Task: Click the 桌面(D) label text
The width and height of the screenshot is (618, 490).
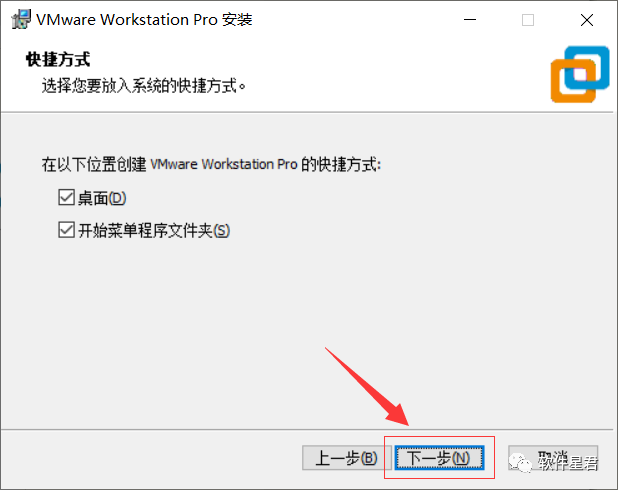Action: (x=102, y=198)
